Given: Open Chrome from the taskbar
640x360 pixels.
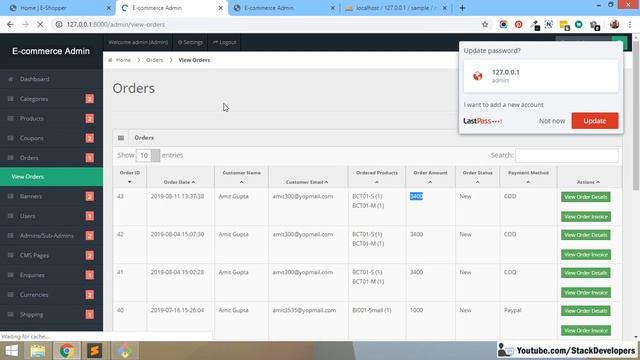Looking at the screenshot, I should (67, 351).
